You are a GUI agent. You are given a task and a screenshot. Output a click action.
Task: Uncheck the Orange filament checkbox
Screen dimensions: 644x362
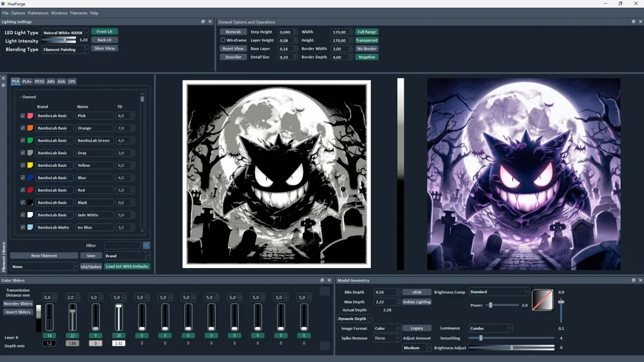coord(23,128)
